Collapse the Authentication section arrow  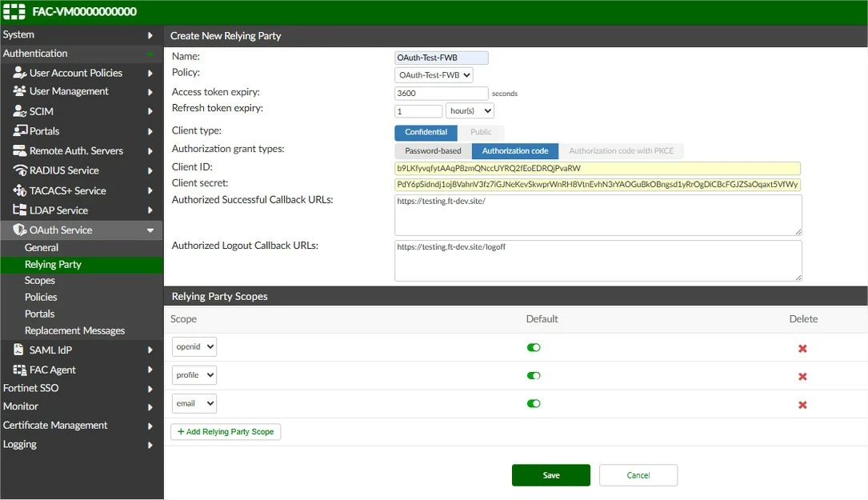pyautogui.click(x=150, y=54)
